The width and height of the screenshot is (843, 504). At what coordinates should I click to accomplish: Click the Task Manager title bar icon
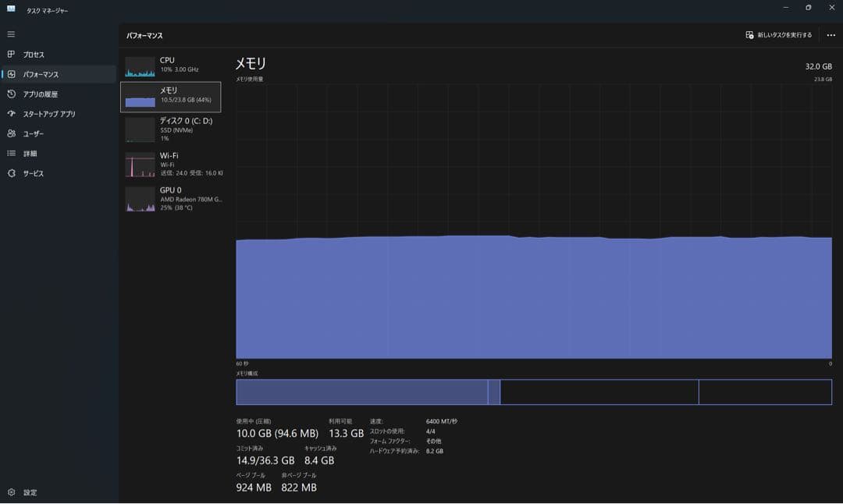[x=11, y=9]
